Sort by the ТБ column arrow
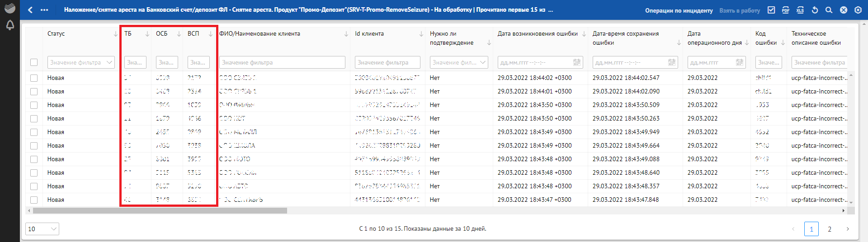The image size is (868, 242). [x=147, y=34]
